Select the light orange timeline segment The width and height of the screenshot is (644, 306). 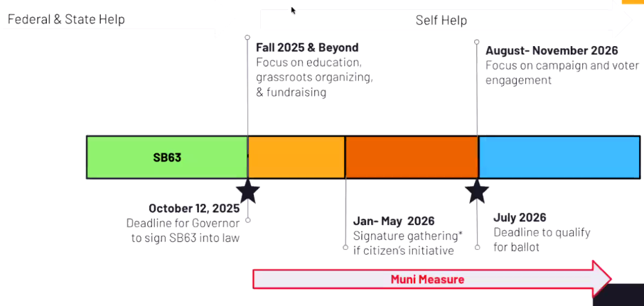point(296,157)
